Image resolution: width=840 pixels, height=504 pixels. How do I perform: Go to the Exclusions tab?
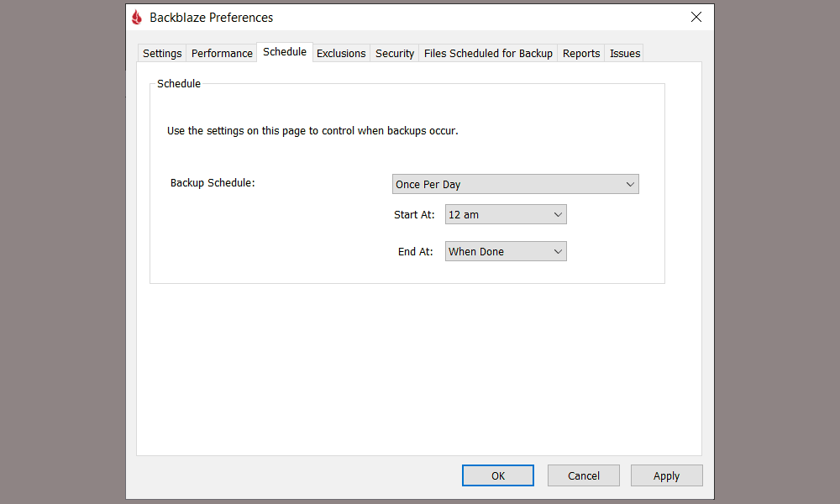pos(341,53)
